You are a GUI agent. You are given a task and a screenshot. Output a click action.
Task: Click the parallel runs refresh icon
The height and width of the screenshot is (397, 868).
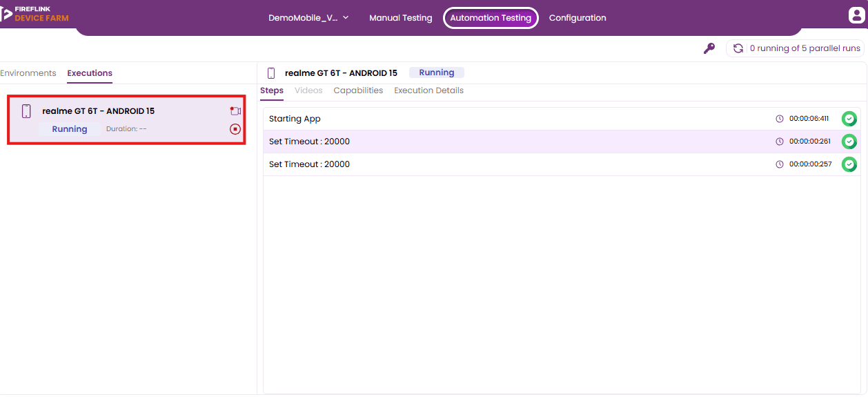point(738,48)
